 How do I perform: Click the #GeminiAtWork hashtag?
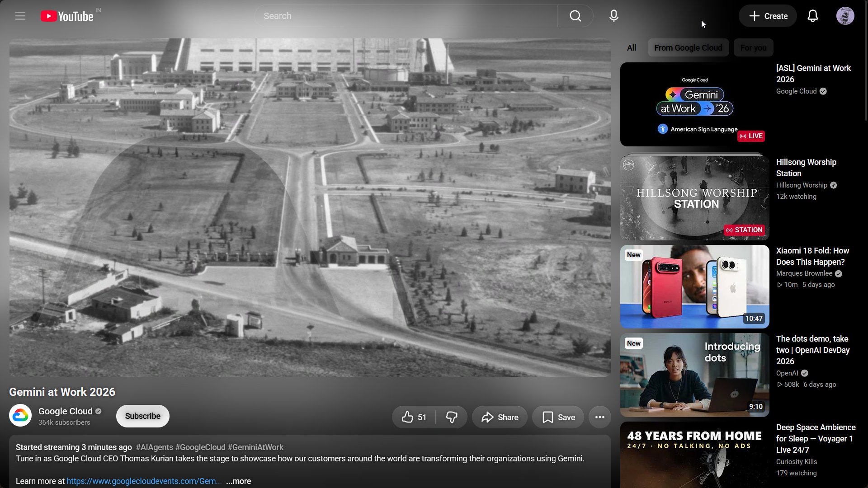tap(255, 447)
